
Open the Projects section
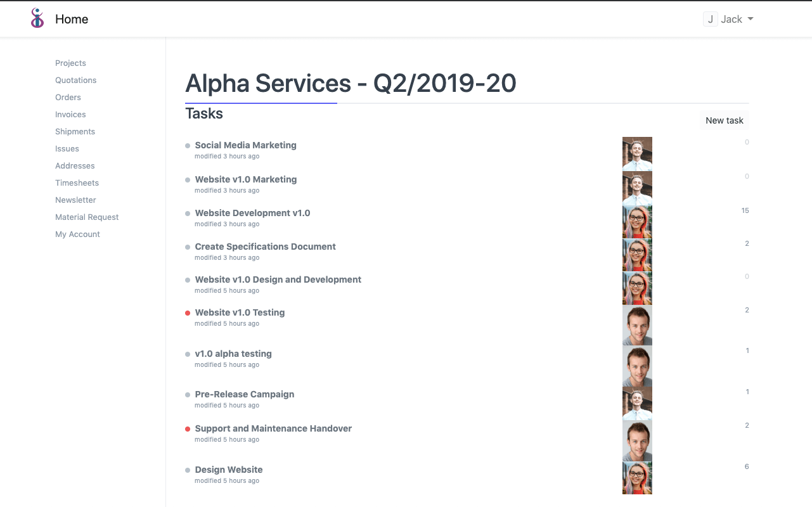pyautogui.click(x=70, y=63)
